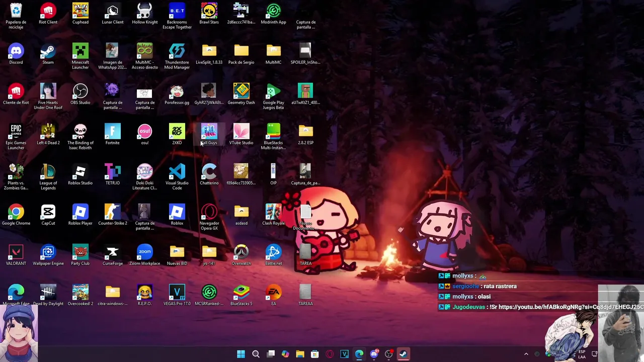The height and width of the screenshot is (362, 644).
Task: Open the BlueStacks 5 desktop icon
Action: tap(242, 295)
